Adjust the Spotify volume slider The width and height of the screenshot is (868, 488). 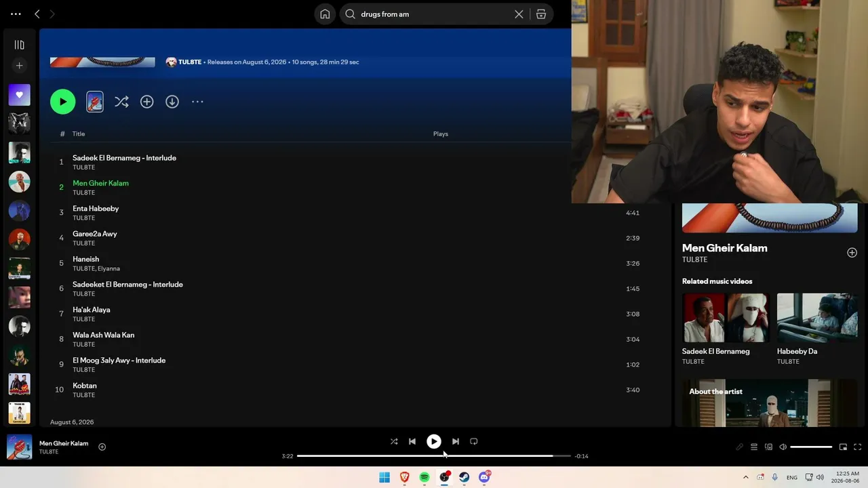coord(811,447)
